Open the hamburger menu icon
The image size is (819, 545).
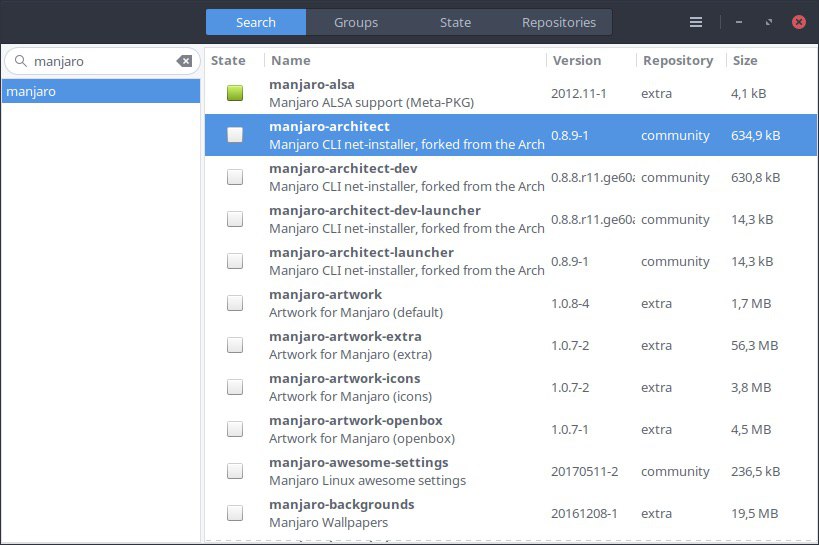point(696,22)
